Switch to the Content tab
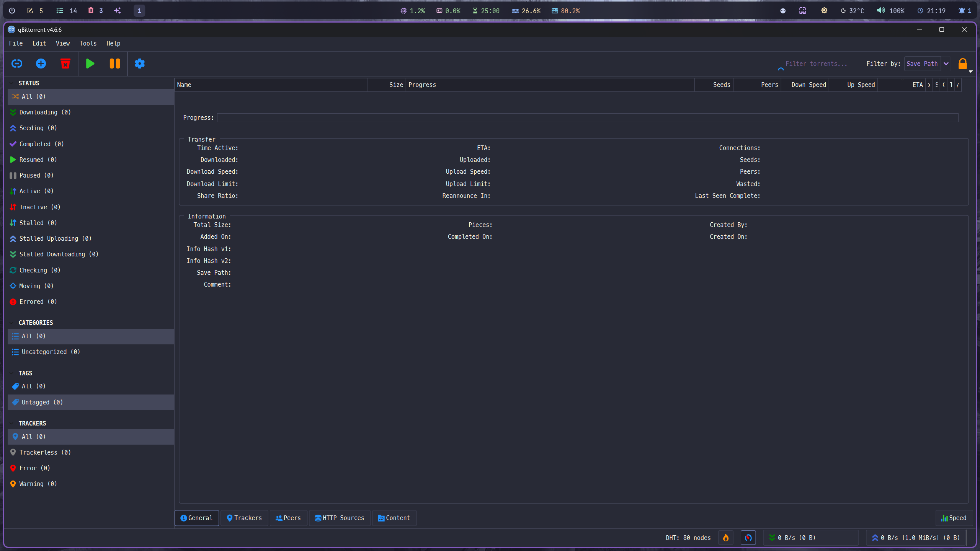Viewport: 980px width, 551px height. [394, 518]
